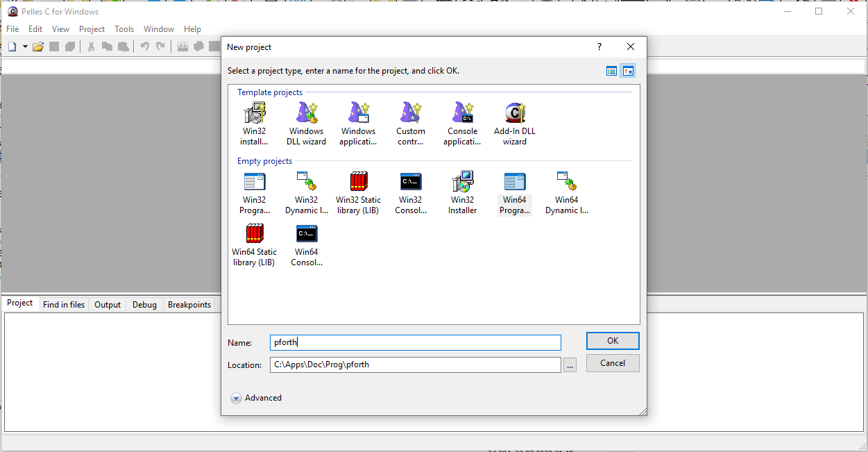Confirm the new project with OK
Viewport: 868px width, 452px height.
point(613,341)
